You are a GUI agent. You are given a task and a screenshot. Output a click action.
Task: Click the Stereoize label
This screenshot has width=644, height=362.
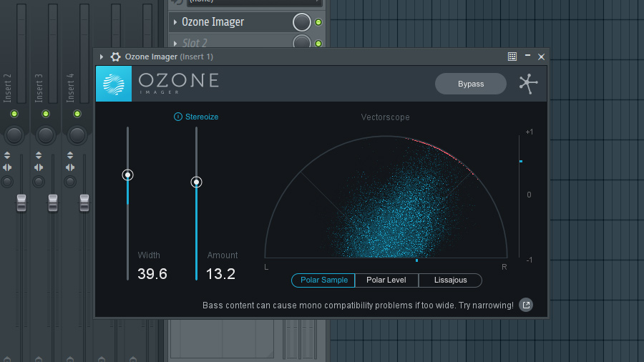point(202,117)
